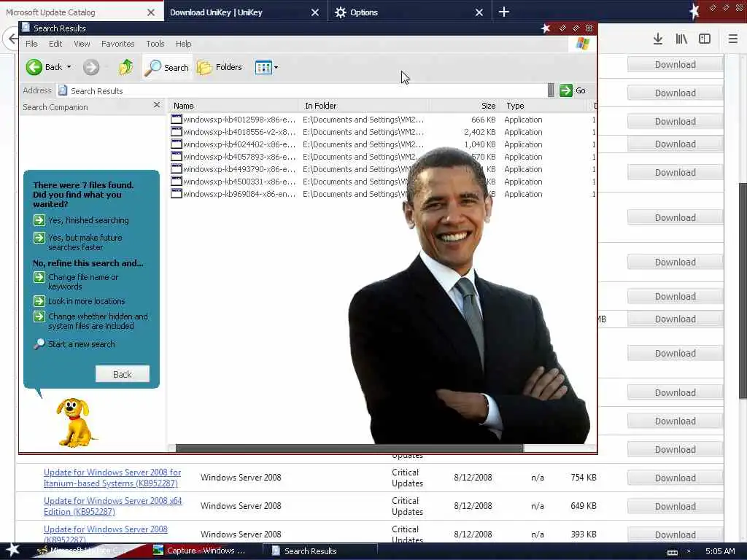Choose Change file name or keywords
The height and width of the screenshot is (560, 747).
point(76,281)
